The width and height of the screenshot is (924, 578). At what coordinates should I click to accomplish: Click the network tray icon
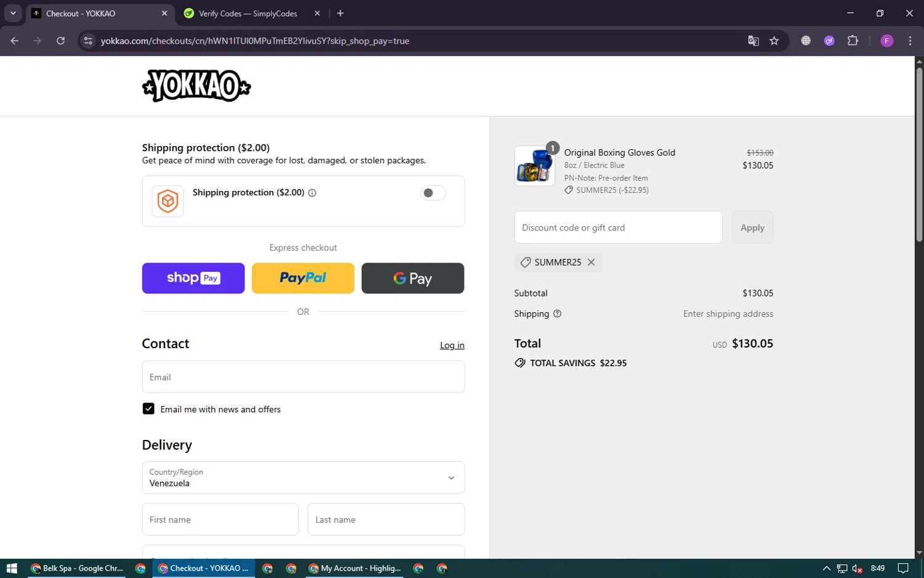(x=842, y=568)
